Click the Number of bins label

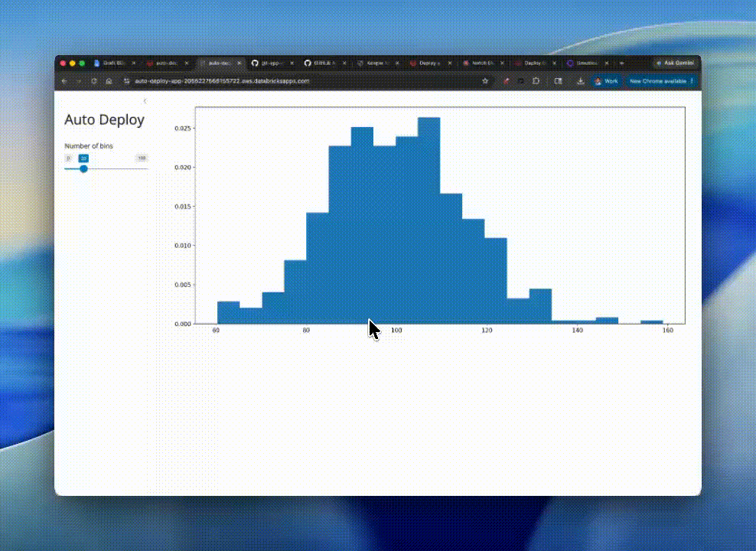[x=89, y=146]
